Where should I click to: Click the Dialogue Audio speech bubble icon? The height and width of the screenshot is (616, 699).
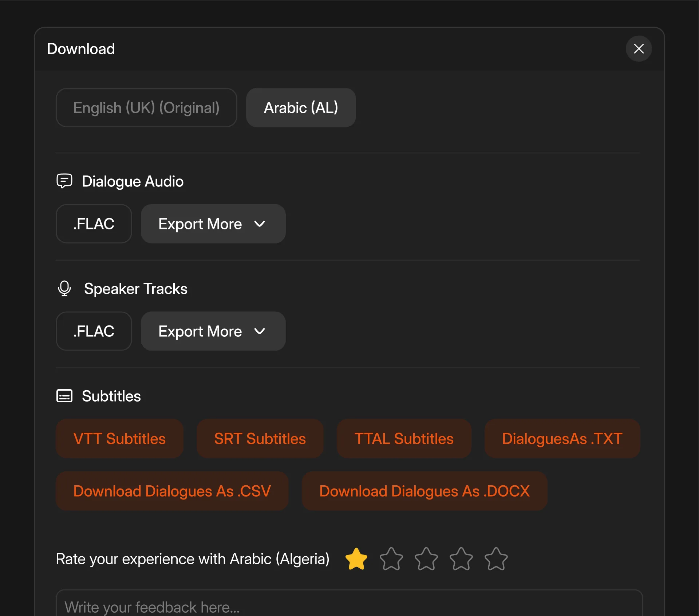(64, 181)
